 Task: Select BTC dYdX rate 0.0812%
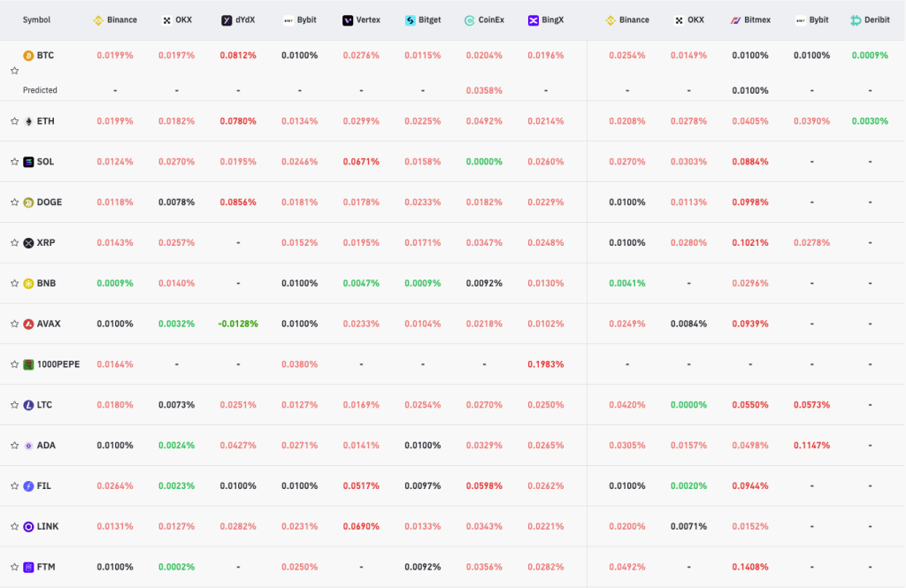(238, 56)
